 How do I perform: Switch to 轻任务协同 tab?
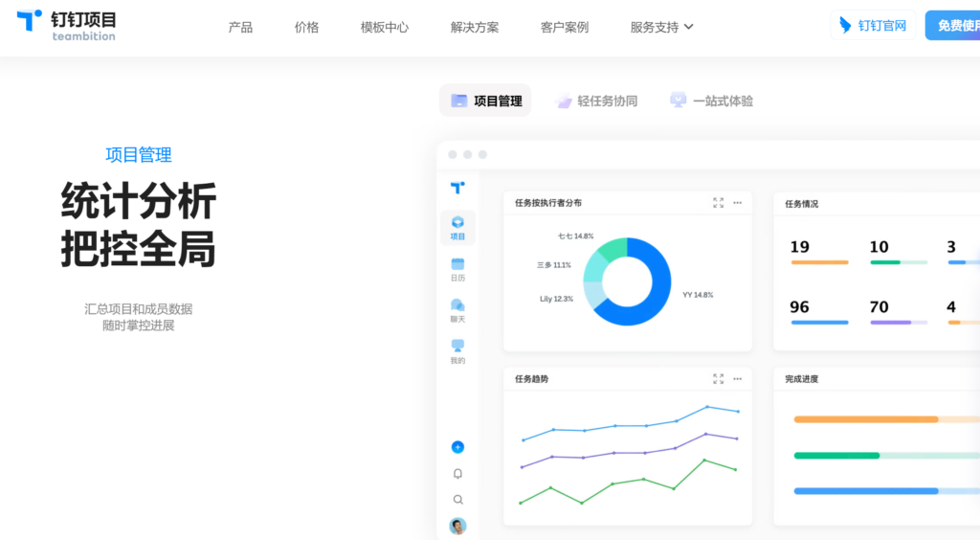(596, 101)
